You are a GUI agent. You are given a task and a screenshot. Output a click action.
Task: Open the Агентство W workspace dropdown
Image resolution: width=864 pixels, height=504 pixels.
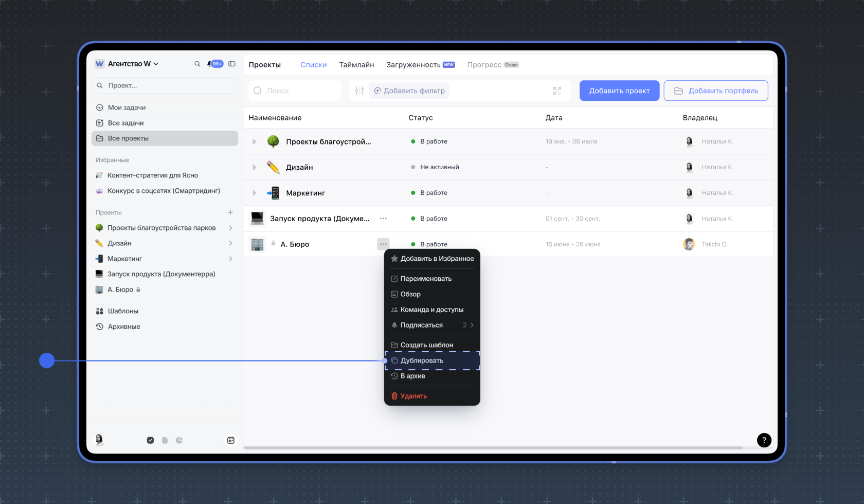pos(128,64)
